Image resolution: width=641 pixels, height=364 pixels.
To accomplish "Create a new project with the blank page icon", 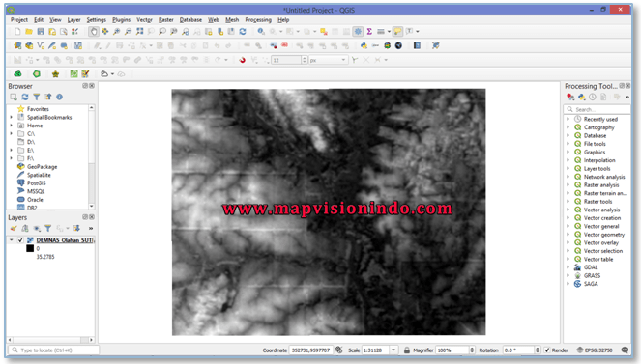I will pyautogui.click(x=17, y=32).
